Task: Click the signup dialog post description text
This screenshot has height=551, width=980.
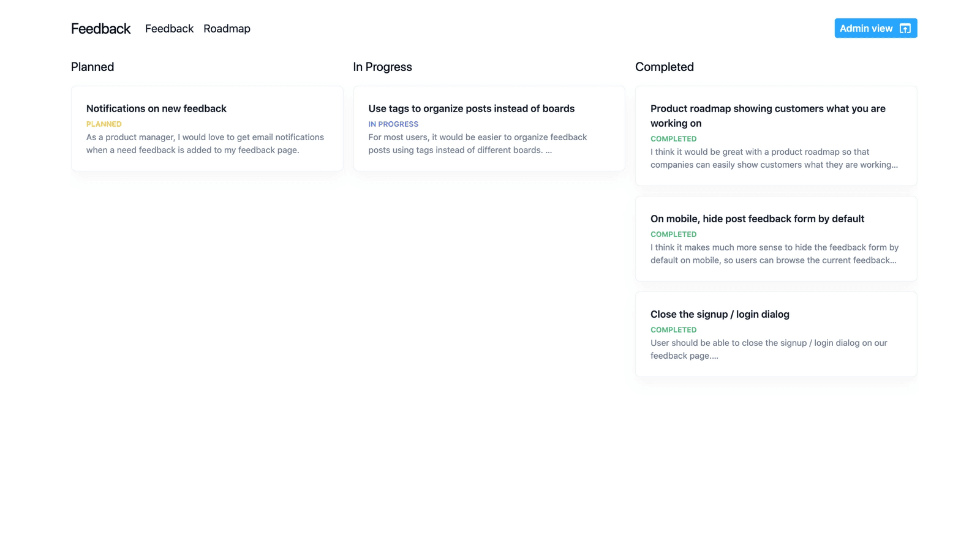Action: tap(769, 349)
